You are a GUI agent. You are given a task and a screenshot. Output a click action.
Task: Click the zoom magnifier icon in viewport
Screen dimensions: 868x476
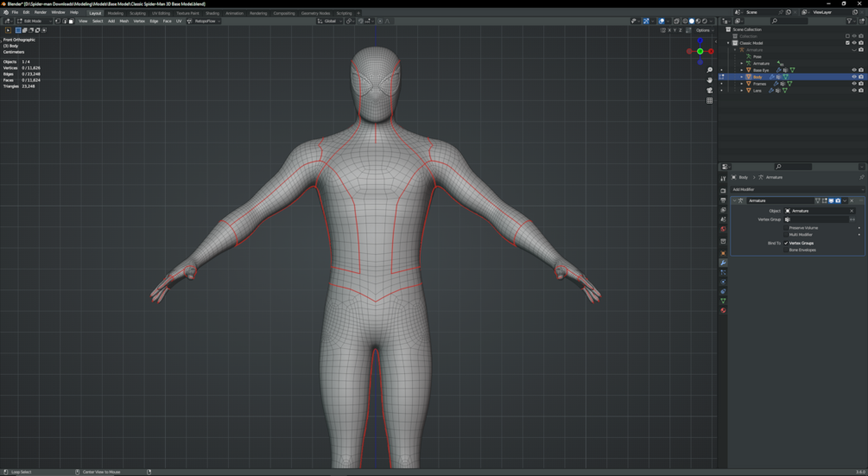[710, 70]
